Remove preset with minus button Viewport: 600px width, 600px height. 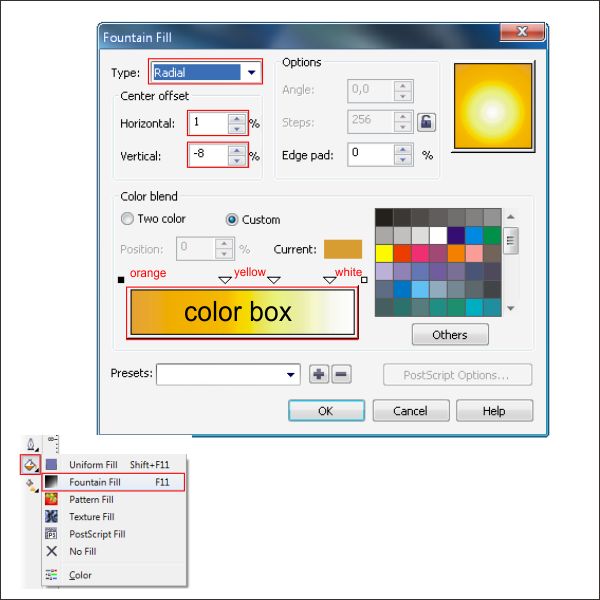tap(341, 374)
